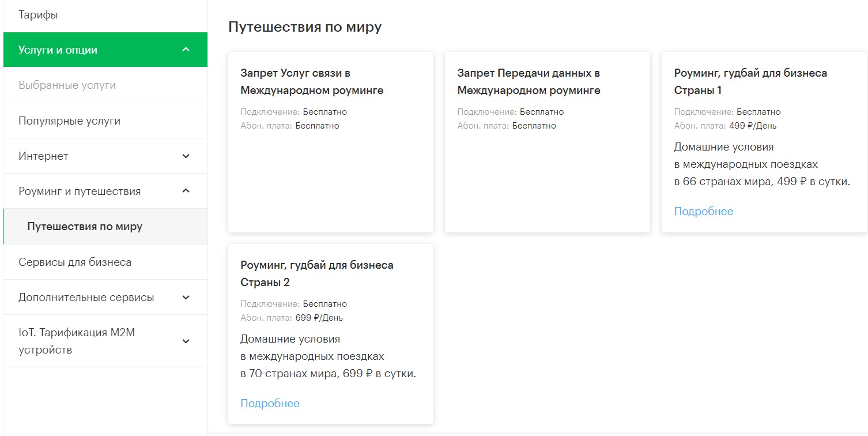Click the Интернет menu label

(43, 156)
